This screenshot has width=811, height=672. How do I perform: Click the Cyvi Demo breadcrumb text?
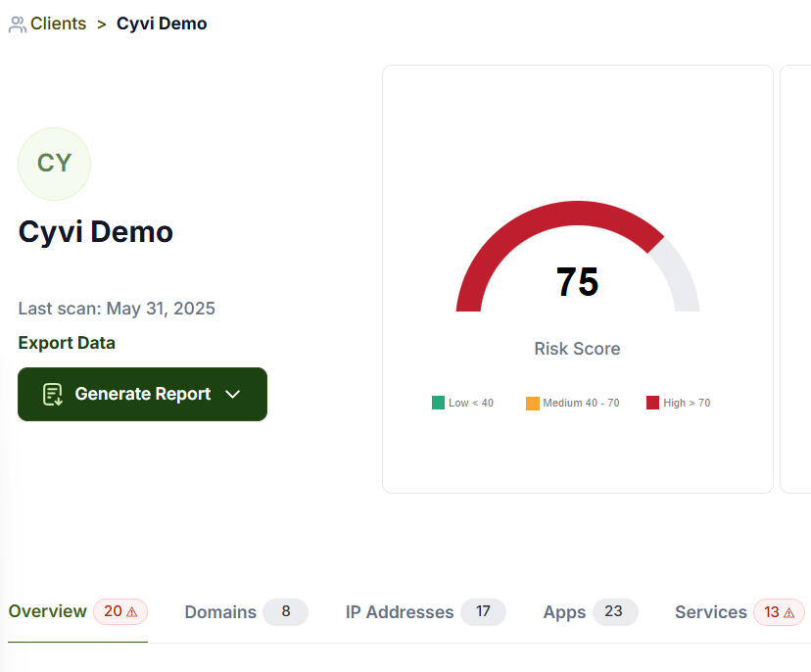162,24
